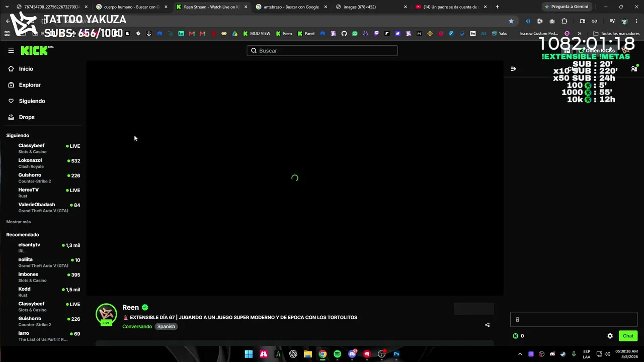Open Spotify from the taskbar
This screenshot has width=644, height=362.
pyautogui.click(x=337, y=354)
